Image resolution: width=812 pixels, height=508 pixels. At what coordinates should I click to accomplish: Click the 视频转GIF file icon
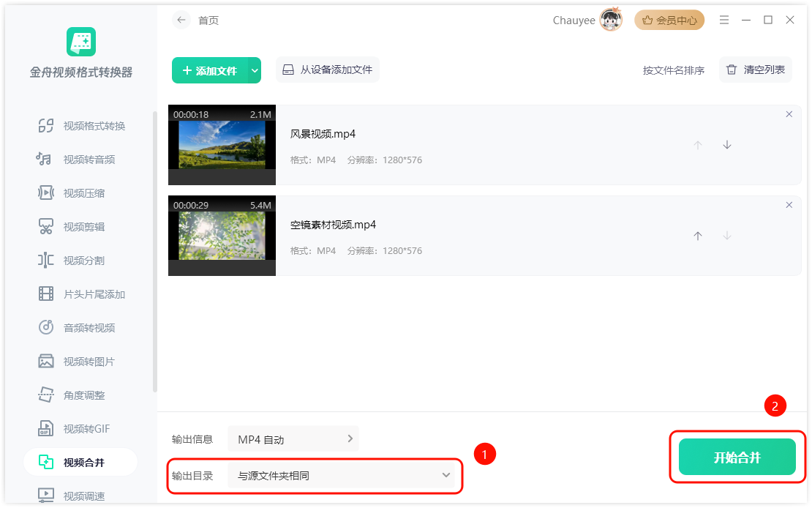(46, 429)
